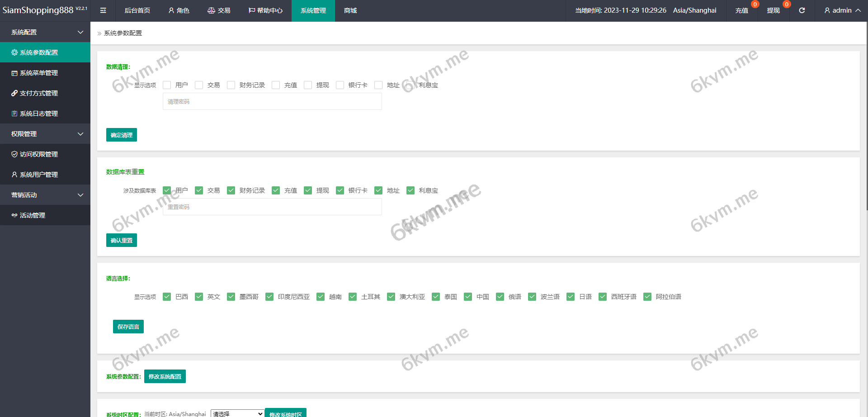Uncheck the 泰国 language checkbox

click(x=436, y=297)
